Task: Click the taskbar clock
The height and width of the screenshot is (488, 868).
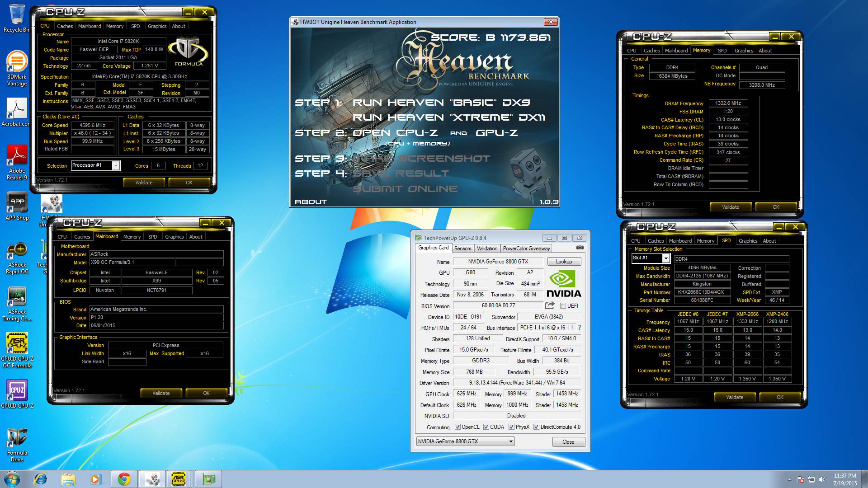Action: (845, 479)
